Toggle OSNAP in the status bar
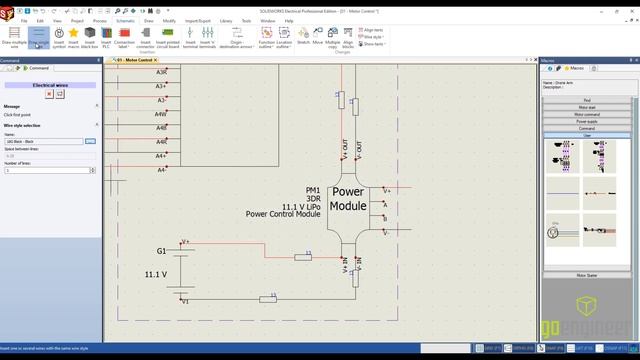The width and height of the screenshot is (640, 360). [611, 348]
